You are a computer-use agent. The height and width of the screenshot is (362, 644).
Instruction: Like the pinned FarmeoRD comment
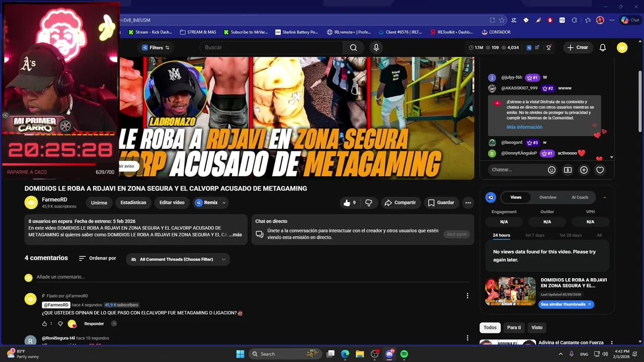click(44, 324)
